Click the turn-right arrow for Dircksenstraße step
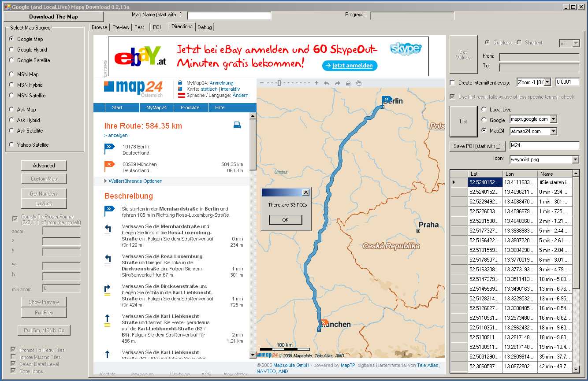This screenshot has width=588, height=381. click(108, 289)
